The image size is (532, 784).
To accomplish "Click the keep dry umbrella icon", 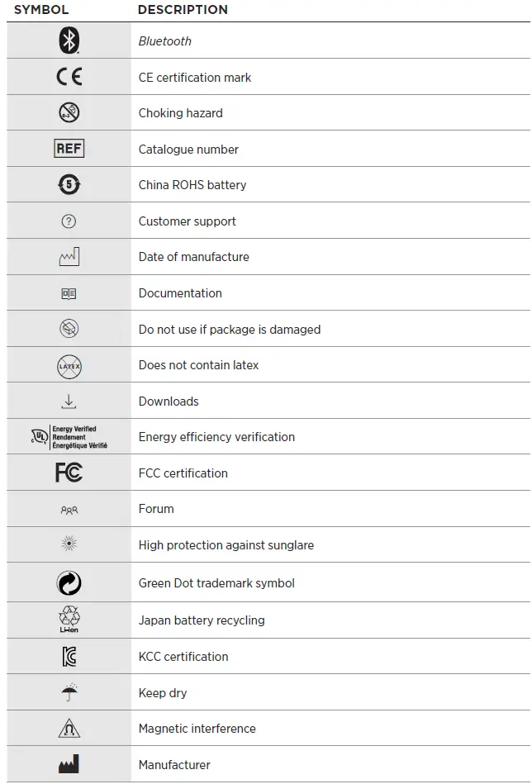I will (69, 692).
